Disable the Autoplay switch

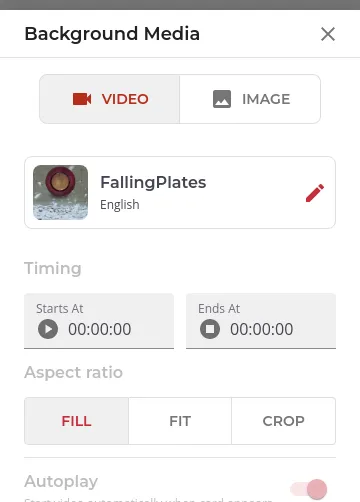click(x=309, y=489)
